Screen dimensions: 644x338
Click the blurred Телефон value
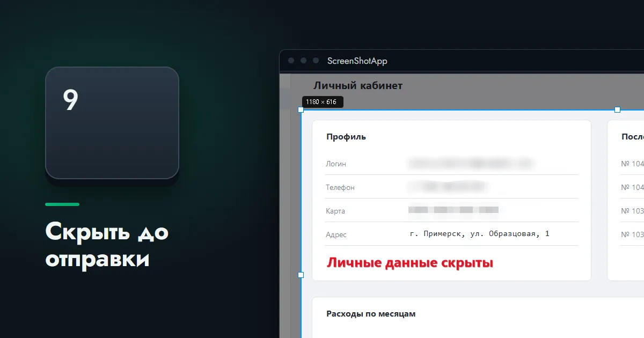coord(448,187)
